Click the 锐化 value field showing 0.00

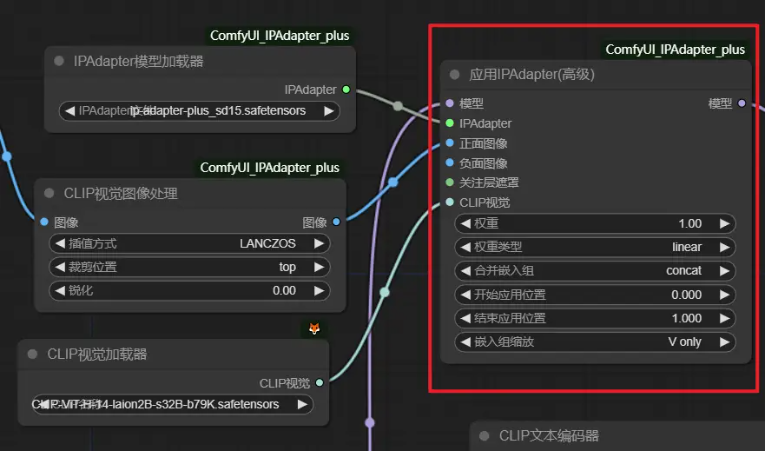click(190, 290)
